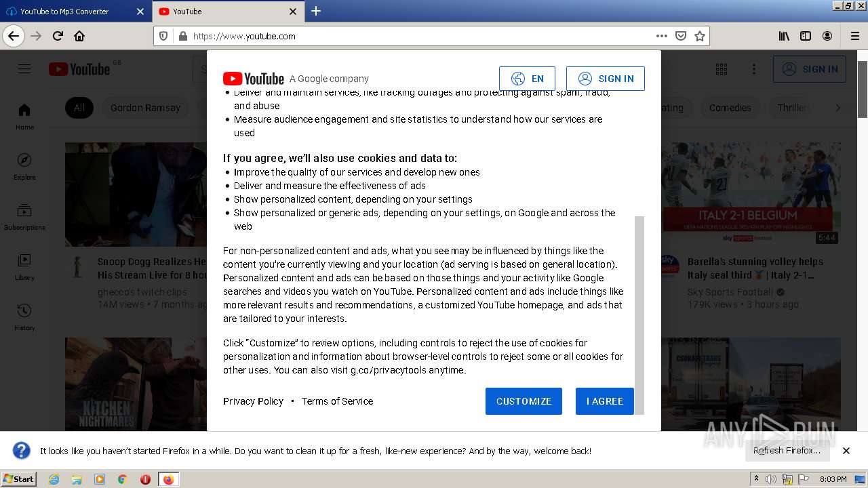868x488 pixels.
Task: Click the page header SIGN IN button
Action: tap(810, 69)
